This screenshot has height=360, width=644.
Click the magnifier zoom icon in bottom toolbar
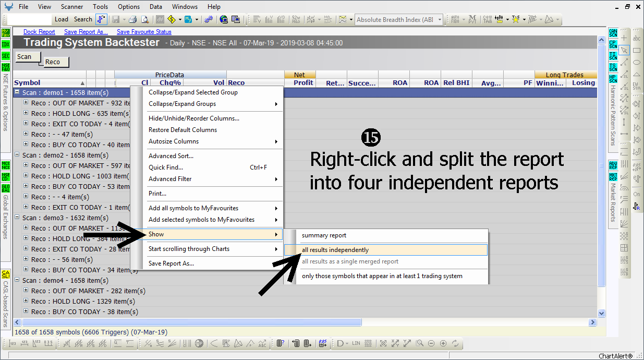419,343
